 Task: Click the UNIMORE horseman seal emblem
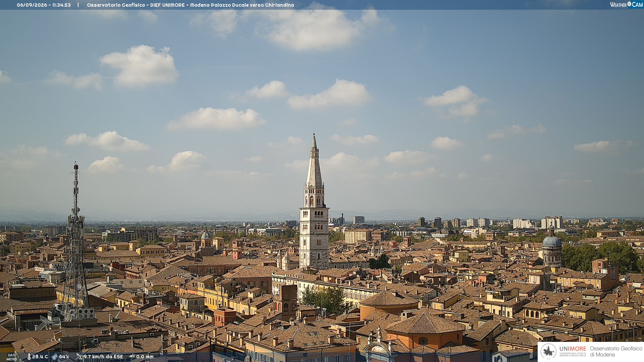(x=548, y=351)
